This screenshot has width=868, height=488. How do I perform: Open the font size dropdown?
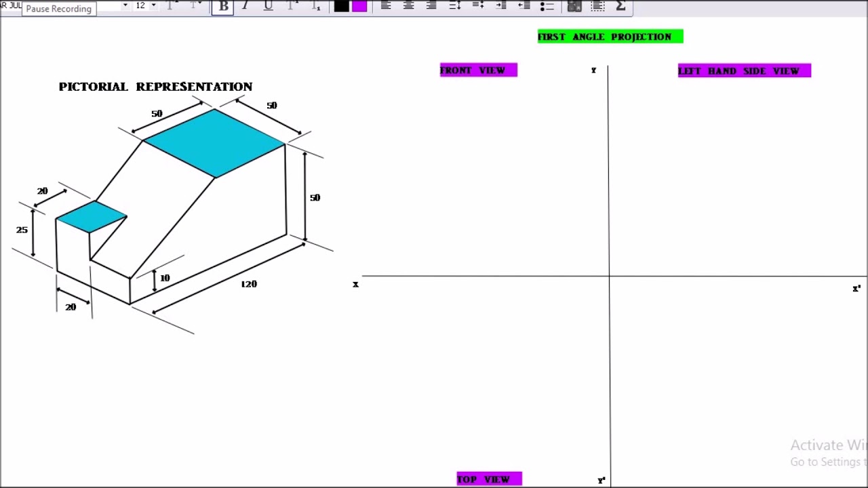[x=154, y=5]
